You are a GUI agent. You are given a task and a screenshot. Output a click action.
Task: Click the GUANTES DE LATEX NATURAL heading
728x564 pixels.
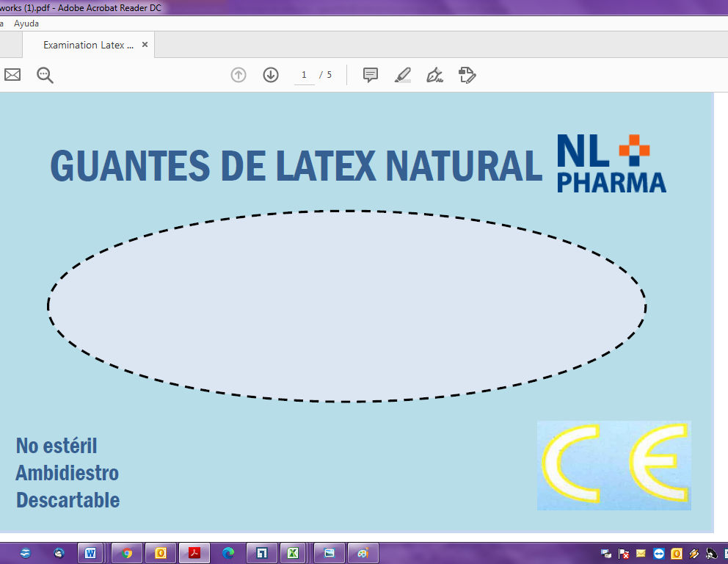pyautogui.click(x=296, y=165)
